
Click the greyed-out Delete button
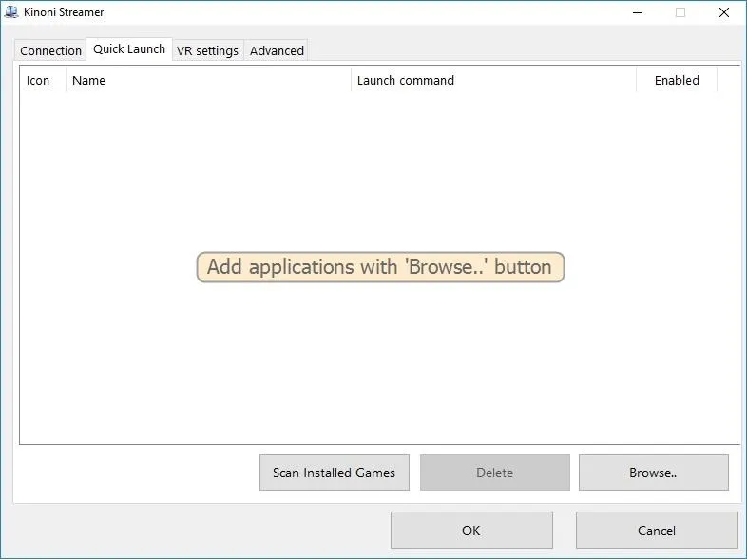(494, 473)
